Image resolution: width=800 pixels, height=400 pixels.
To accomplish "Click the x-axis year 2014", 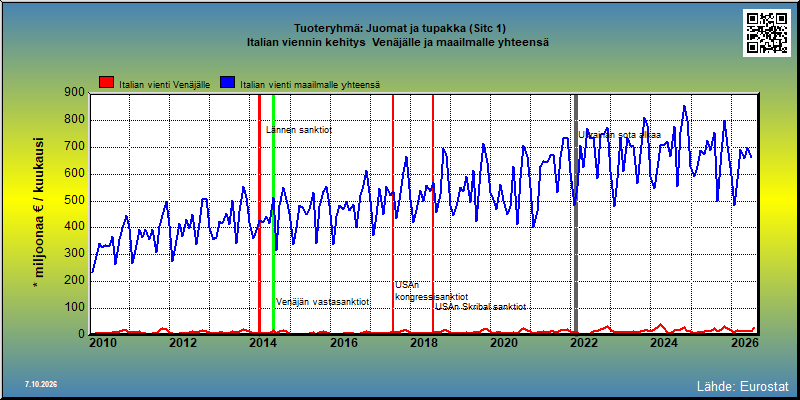I will pyautogui.click(x=263, y=343).
